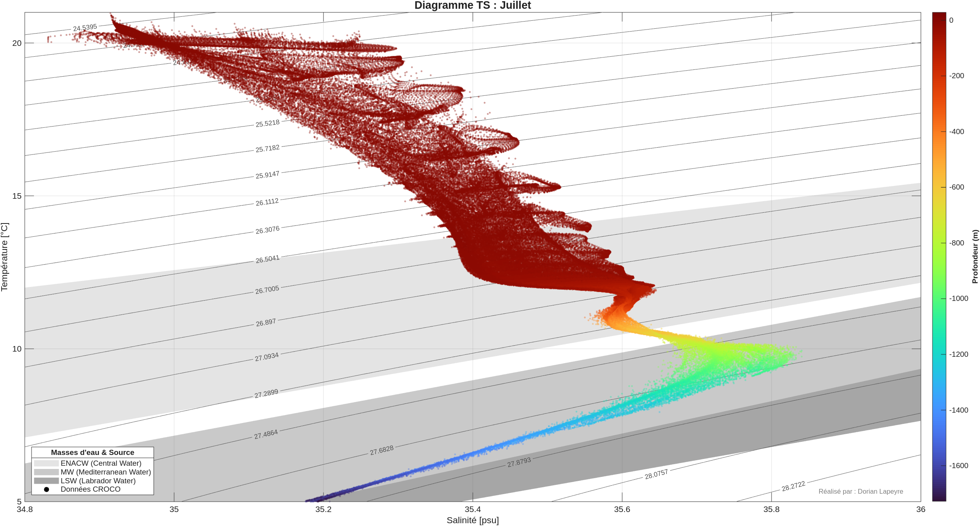This screenshot has height=526, width=980.
Task: Click the LSW dark gray legend swatch
Action: (46, 481)
